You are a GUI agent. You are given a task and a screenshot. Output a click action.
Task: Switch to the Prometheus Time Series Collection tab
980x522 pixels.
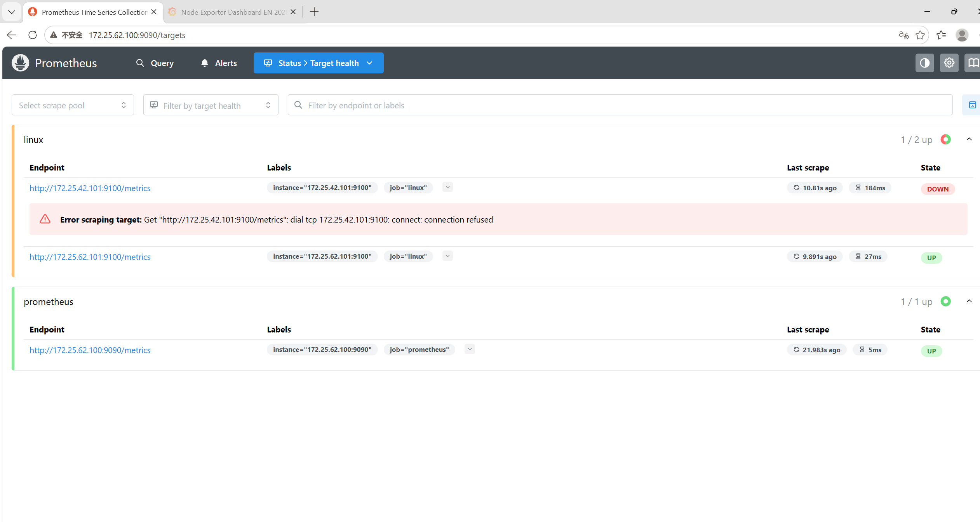click(x=93, y=12)
